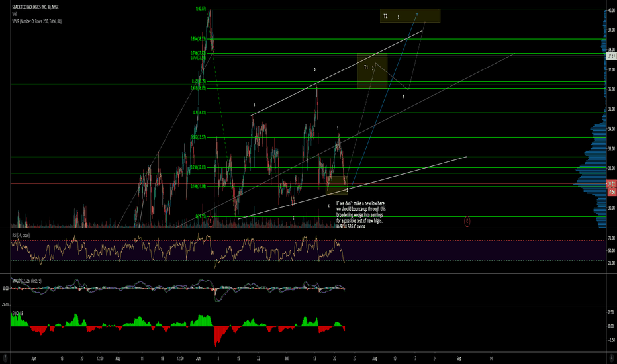The width and height of the screenshot is (617, 364).
Task: Click the T2 target box label
Action: [x=385, y=16]
